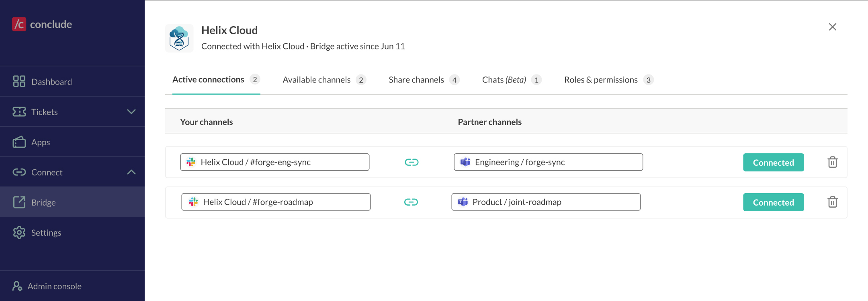
Task: Click link icon for forge-roadmap connection
Action: [411, 202]
